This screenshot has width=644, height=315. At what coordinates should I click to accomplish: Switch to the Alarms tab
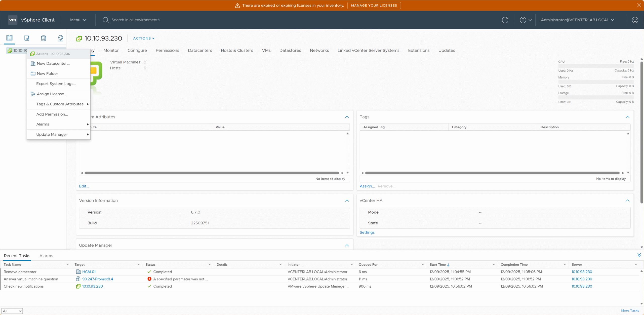(46, 256)
